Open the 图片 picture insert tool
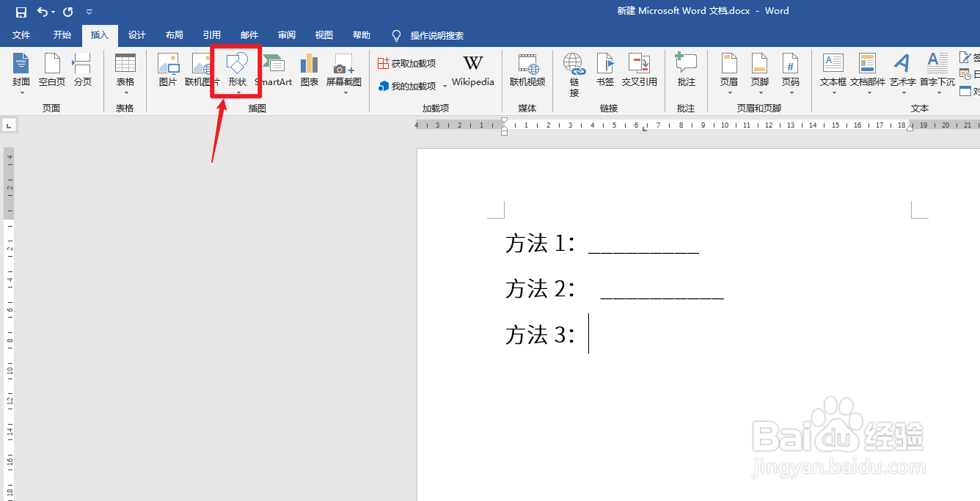980x501 pixels. coord(168,71)
